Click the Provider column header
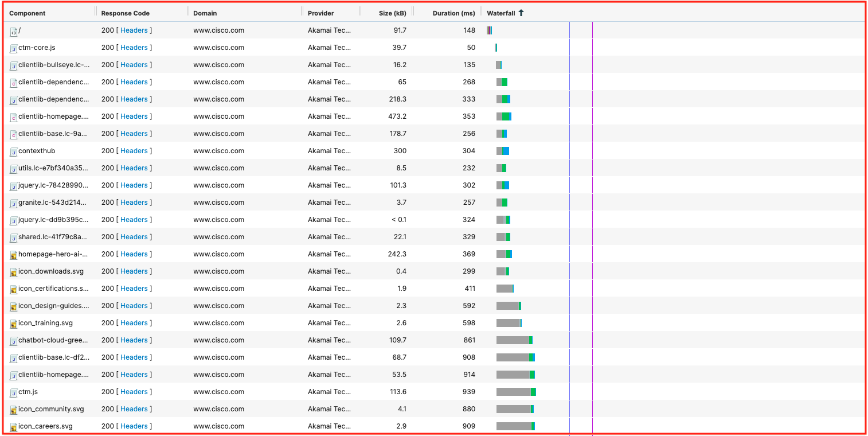This screenshot has width=868, height=436. [x=320, y=13]
